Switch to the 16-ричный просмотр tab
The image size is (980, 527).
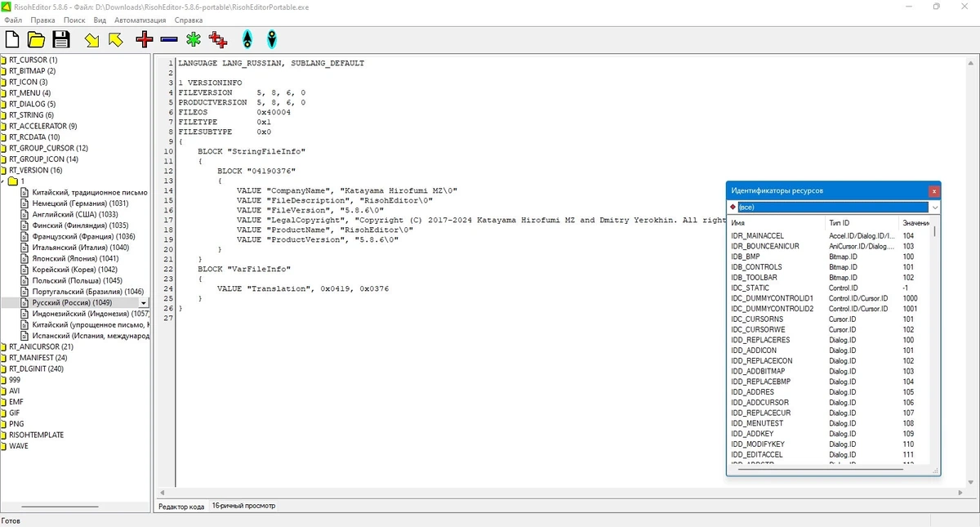click(243, 506)
